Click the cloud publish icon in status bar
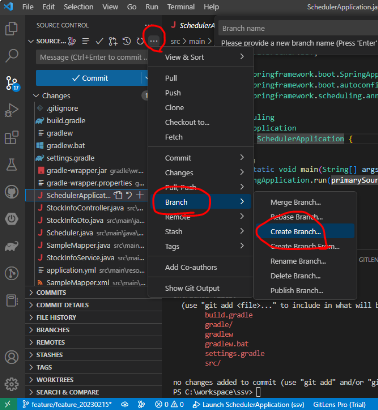The height and width of the screenshot is (410, 378). coord(125,404)
